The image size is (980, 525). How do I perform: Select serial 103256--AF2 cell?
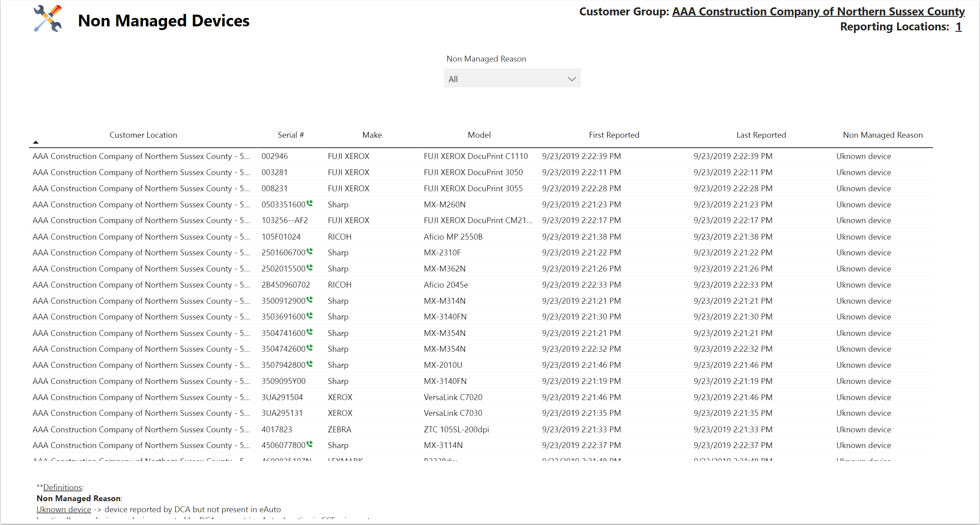[285, 221]
